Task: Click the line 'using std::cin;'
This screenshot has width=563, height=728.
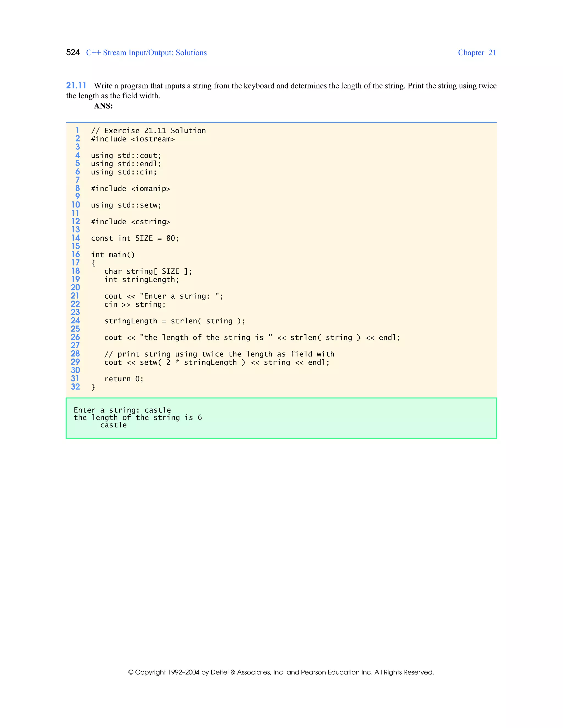Action: 124,172
